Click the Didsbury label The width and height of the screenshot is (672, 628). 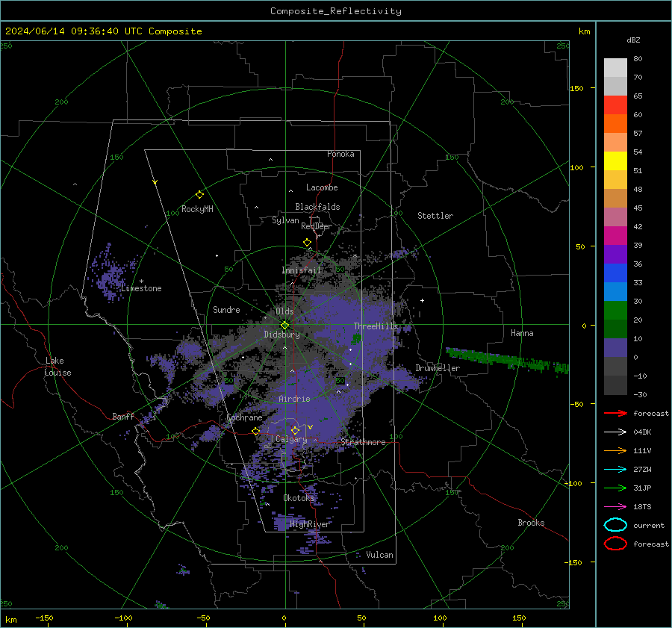(x=281, y=335)
